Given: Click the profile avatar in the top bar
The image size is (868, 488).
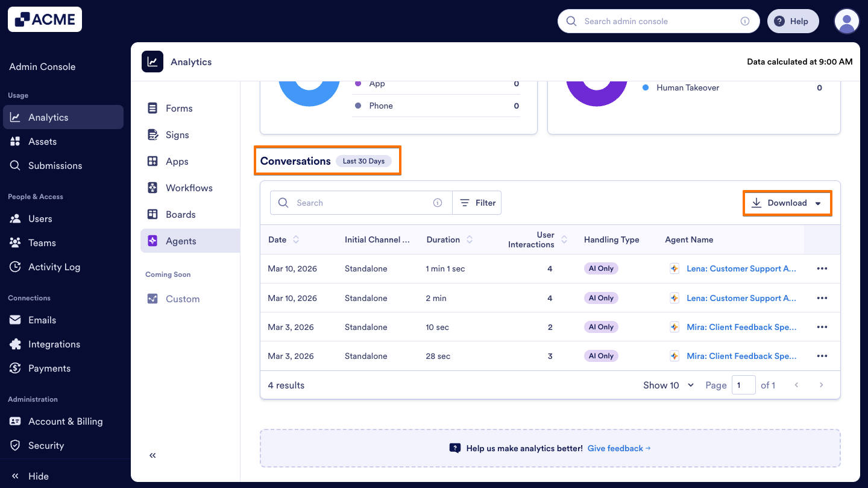Looking at the screenshot, I should pos(846,21).
